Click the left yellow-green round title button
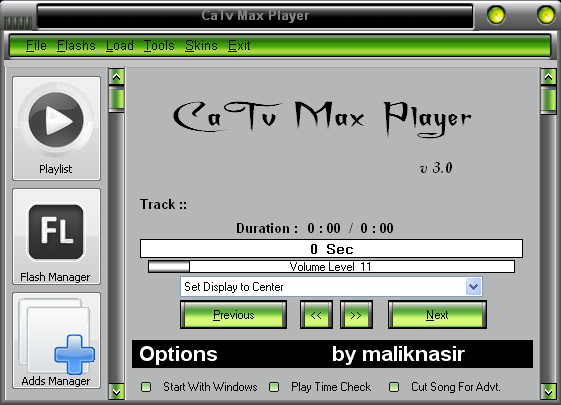This screenshot has width=561, height=405. click(x=496, y=15)
